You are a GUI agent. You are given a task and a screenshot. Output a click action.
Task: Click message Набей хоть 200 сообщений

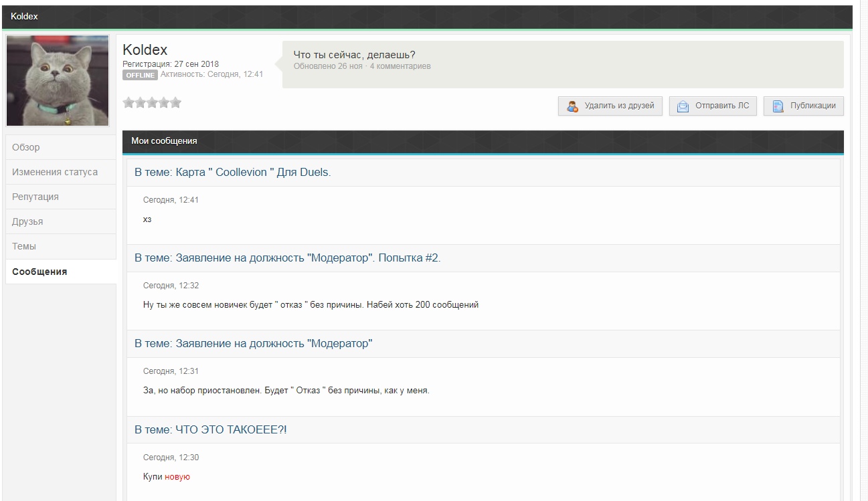pos(423,305)
